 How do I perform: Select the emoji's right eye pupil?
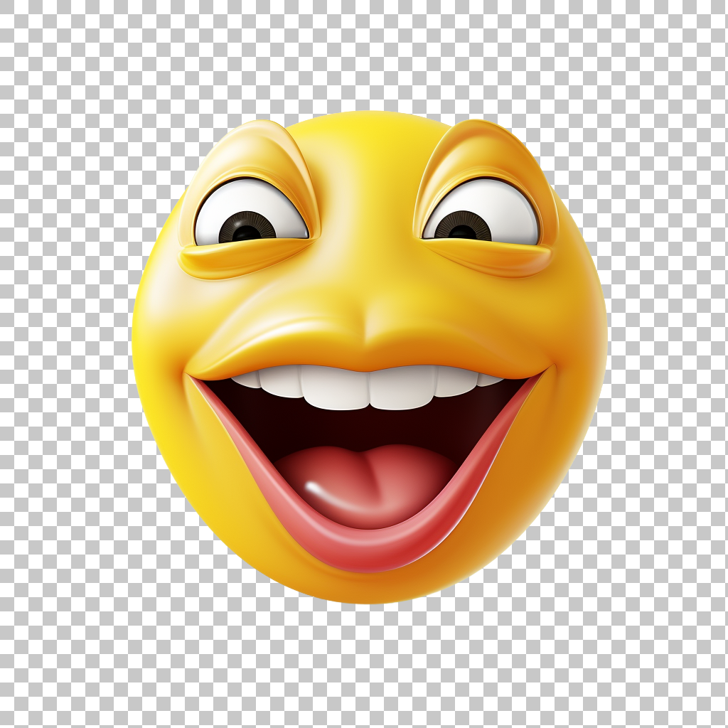pyautogui.click(x=462, y=227)
